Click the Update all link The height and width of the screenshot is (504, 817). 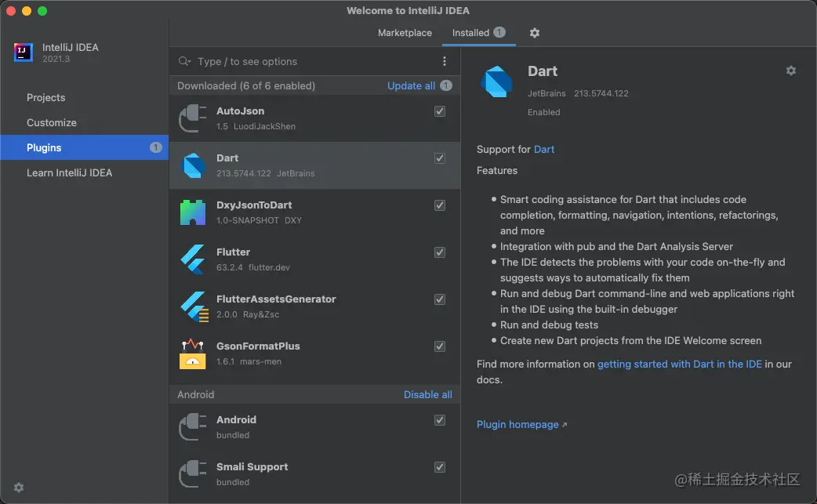[411, 85]
